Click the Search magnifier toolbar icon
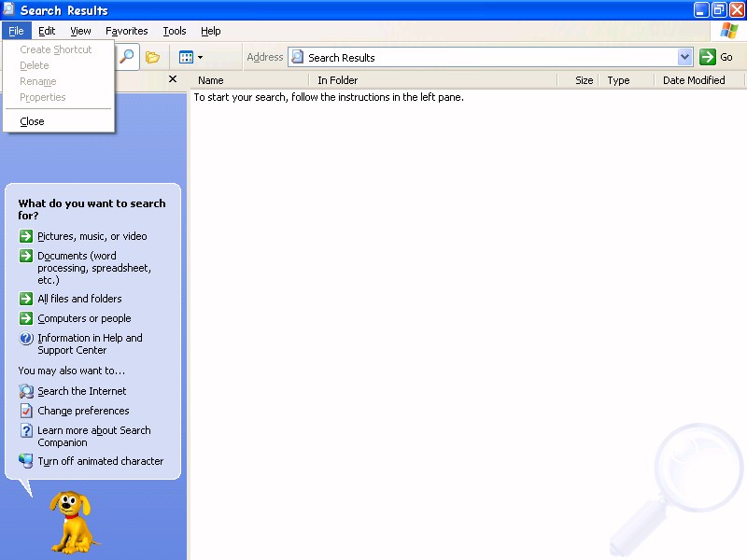 tap(127, 57)
